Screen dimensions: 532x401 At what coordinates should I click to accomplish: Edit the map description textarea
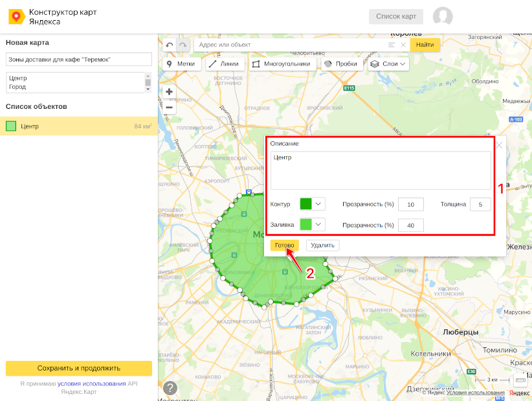coord(76,82)
